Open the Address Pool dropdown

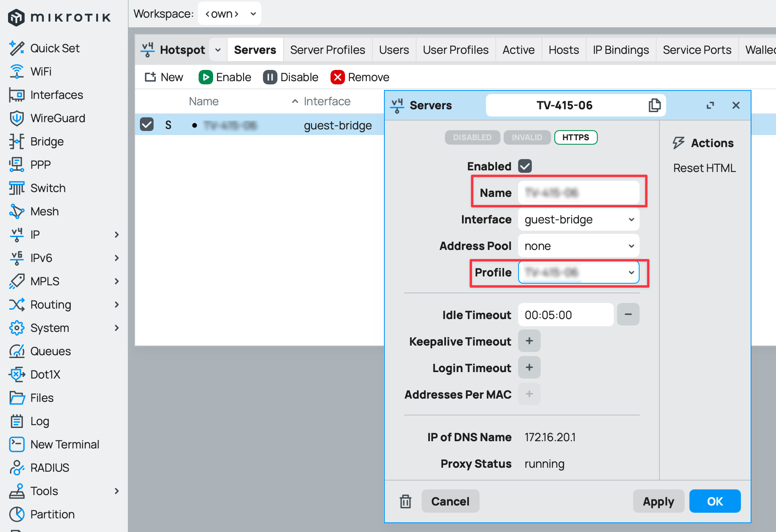[x=579, y=246]
